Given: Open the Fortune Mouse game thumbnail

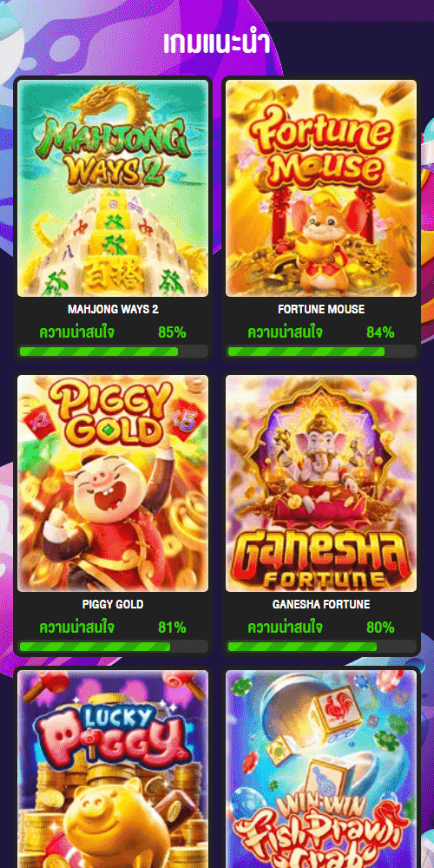Looking at the screenshot, I should pos(321,188).
